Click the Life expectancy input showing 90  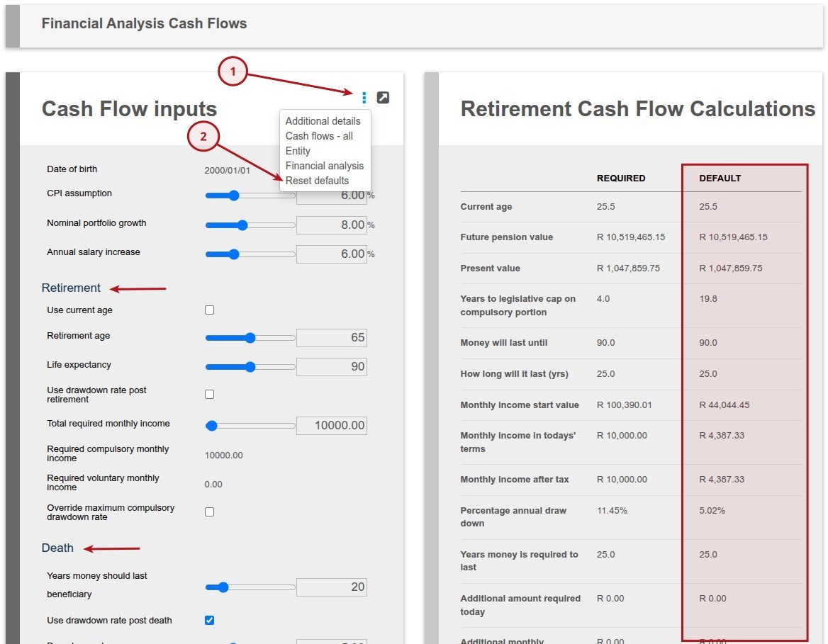click(x=332, y=366)
